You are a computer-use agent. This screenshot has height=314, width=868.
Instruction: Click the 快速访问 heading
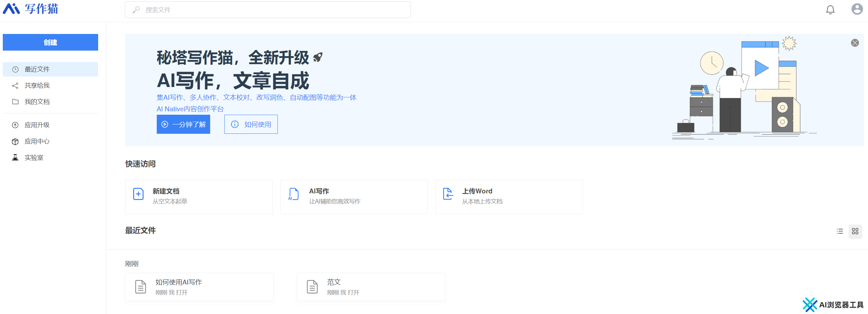[140, 164]
